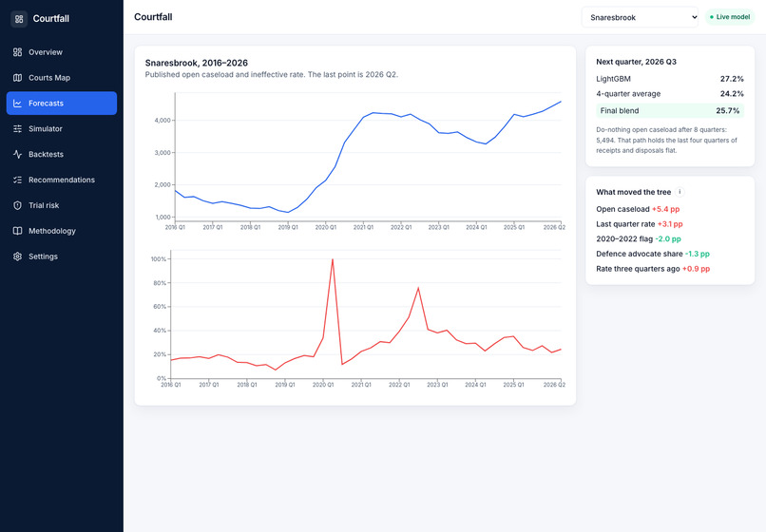Click the Forecasts line-chart icon
This screenshot has width=766, height=532.
click(x=18, y=104)
